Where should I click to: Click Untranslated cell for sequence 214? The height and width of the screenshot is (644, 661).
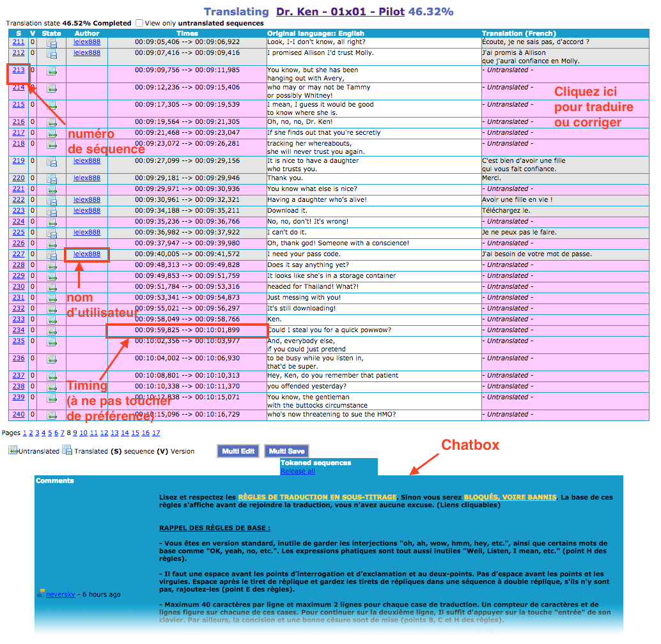coord(565,91)
